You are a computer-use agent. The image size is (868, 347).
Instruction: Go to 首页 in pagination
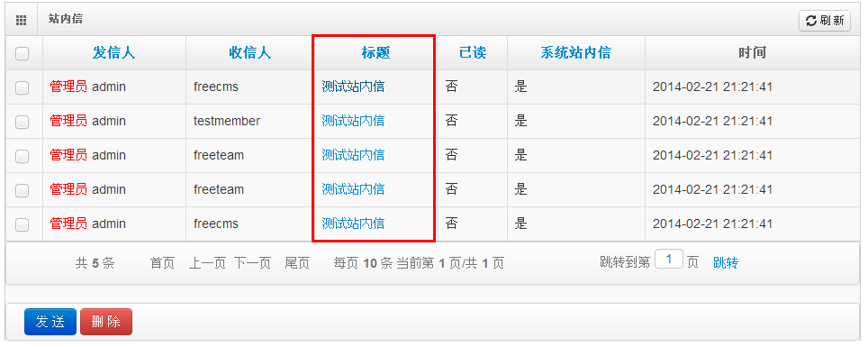pyautogui.click(x=162, y=263)
